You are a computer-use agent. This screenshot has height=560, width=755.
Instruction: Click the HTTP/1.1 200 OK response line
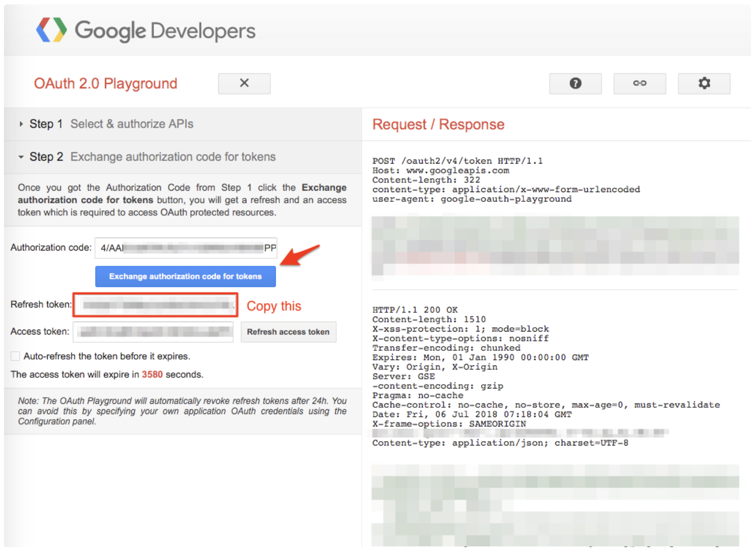click(x=415, y=310)
